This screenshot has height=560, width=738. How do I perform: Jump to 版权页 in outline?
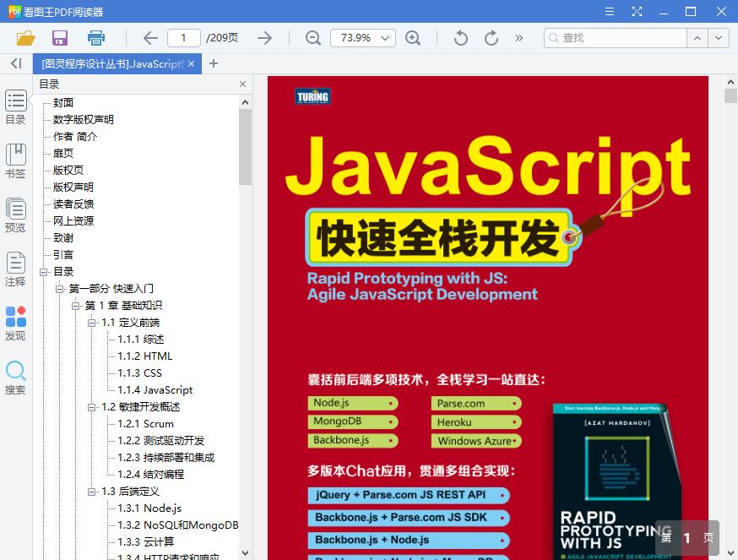(x=68, y=170)
